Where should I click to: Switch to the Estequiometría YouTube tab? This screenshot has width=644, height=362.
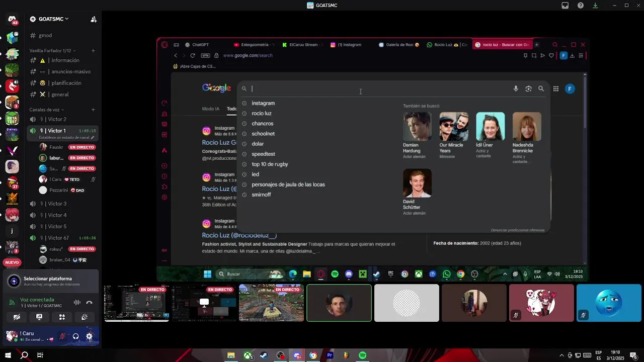coord(254,45)
